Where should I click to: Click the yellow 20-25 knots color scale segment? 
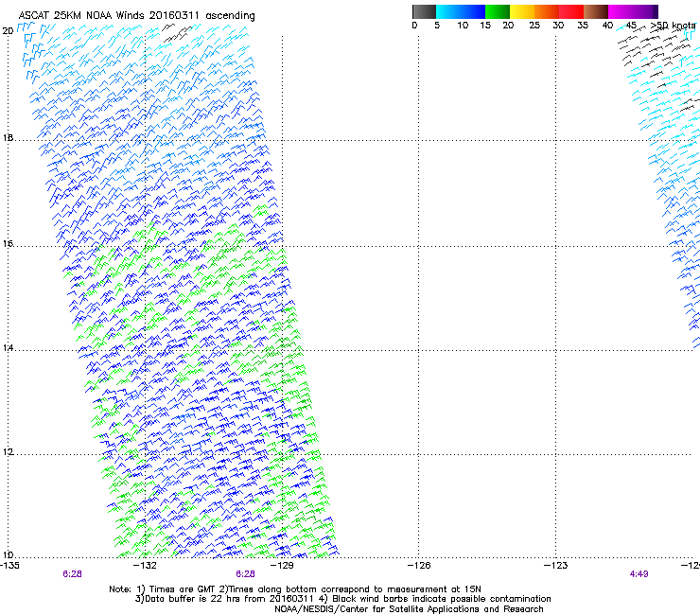pyautogui.click(x=522, y=11)
